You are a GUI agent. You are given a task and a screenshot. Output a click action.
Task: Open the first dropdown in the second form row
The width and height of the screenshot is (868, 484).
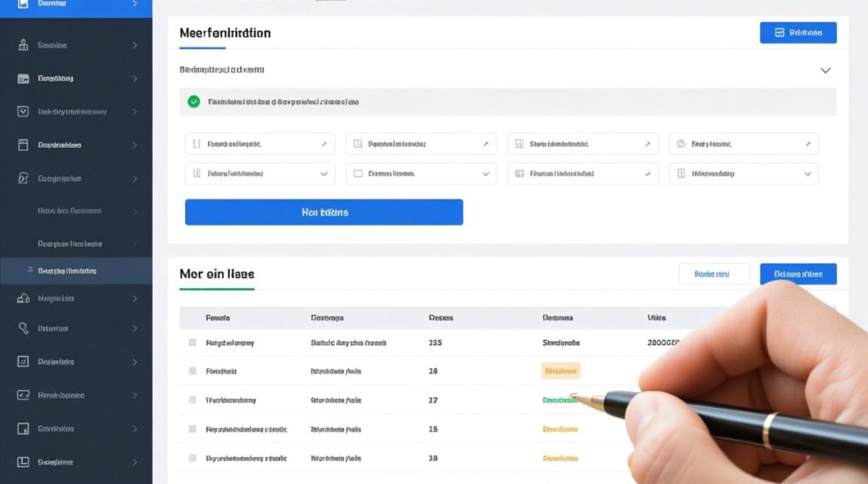[x=260, y=174]
